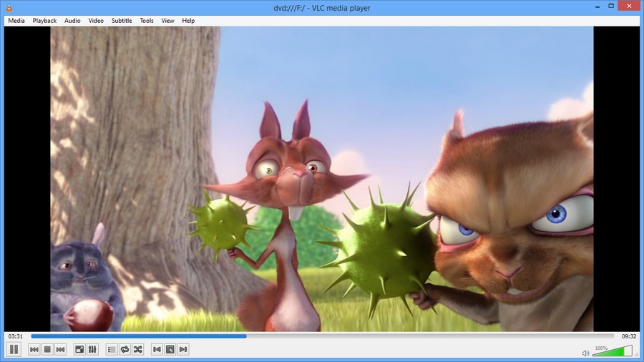644x362 pixels.
Task: Open the Playback menu
Action: point(45,21)
